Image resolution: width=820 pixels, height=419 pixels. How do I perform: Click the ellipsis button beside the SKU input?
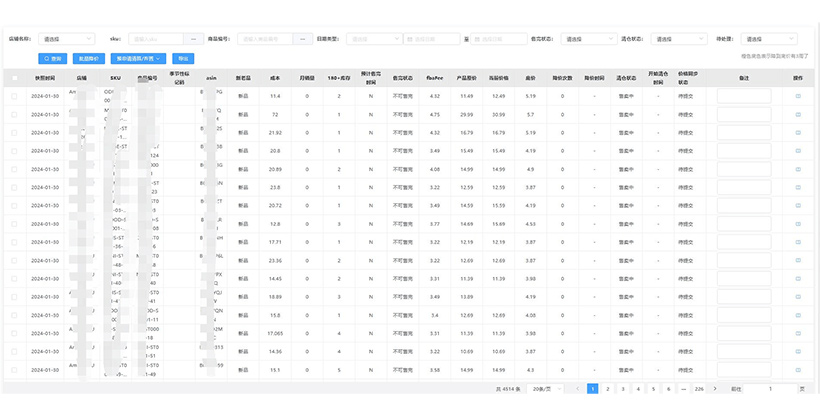click(x=194, y=39)
